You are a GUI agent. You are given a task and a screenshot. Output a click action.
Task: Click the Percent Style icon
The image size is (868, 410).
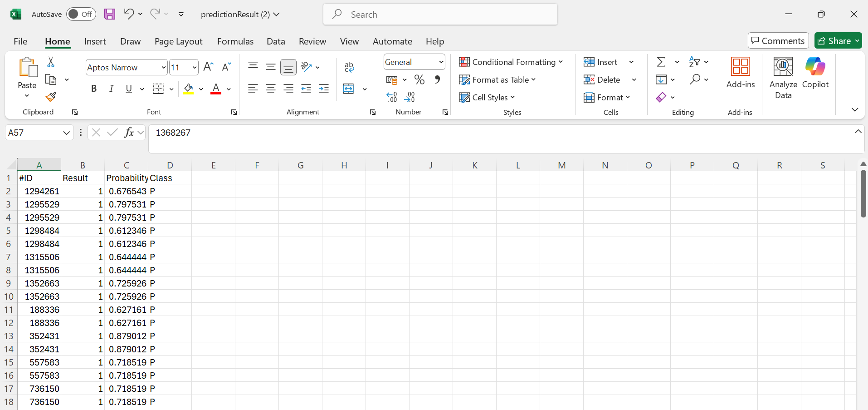pos(419,80)
